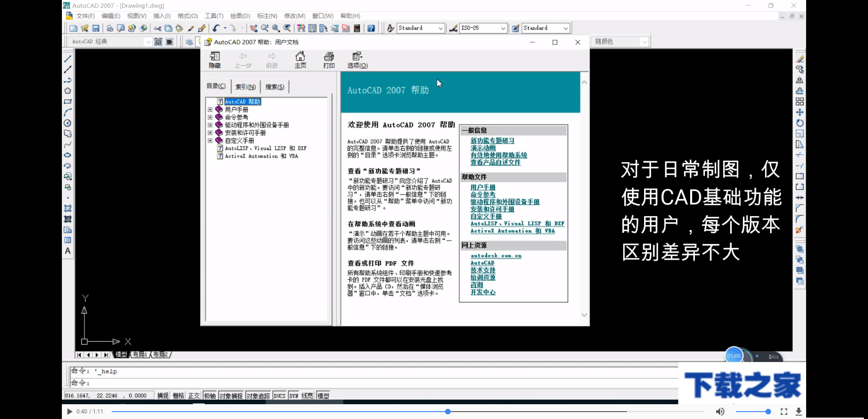
Task: Click the Print icon in the help window
Action: point(328,59)
